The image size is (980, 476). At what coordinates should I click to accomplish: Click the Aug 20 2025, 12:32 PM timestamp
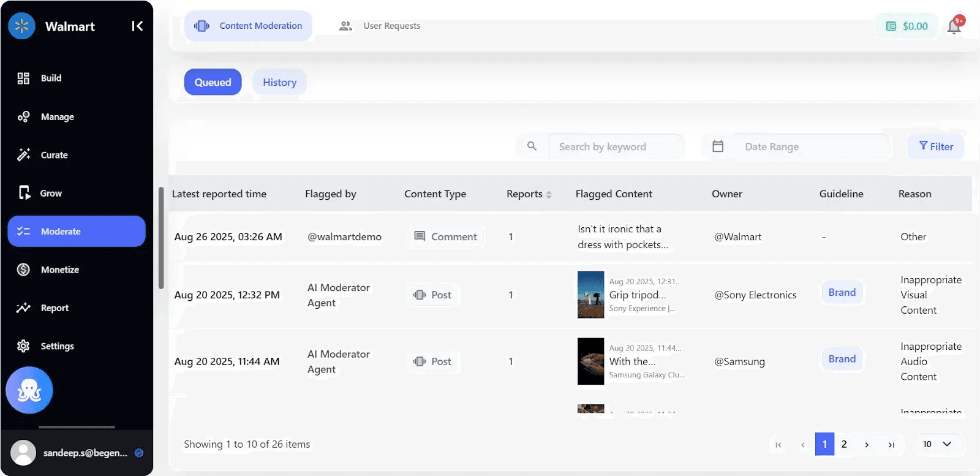227,295
